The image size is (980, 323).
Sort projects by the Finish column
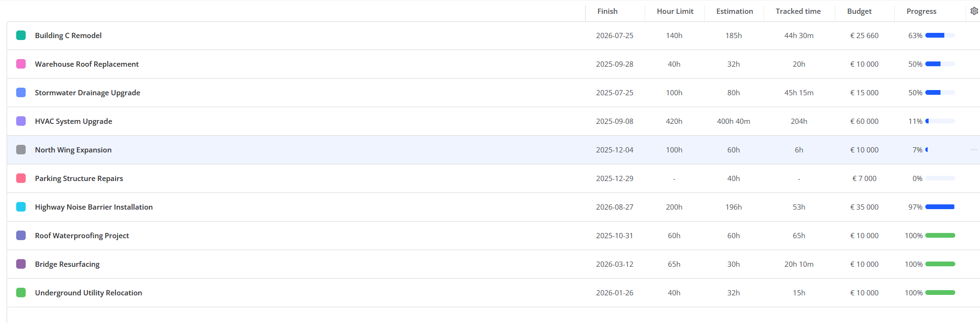608,11
